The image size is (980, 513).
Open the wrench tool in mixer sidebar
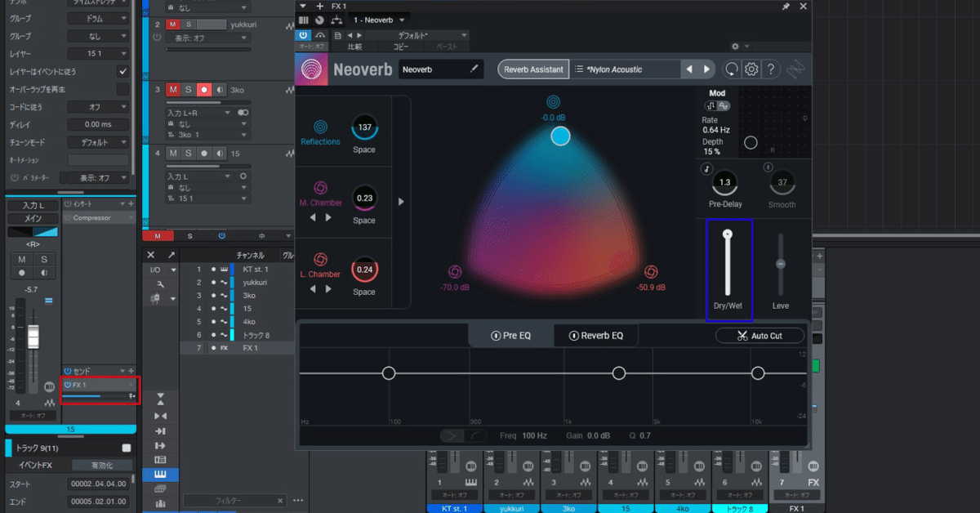click(159, 284)
